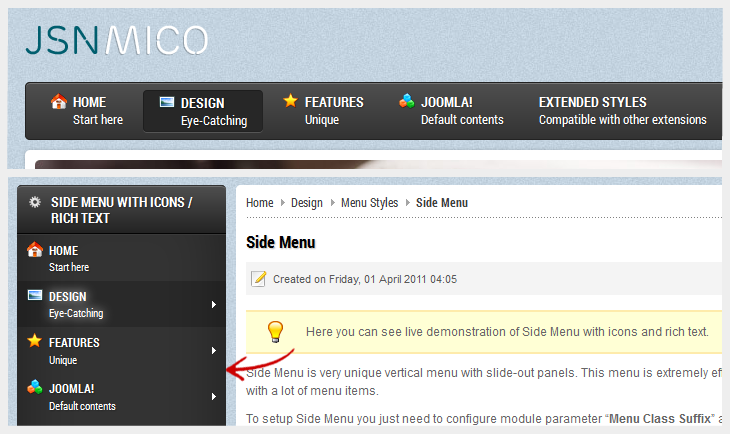Viewport: 730px width, 434px height.
Task: Expand the Design submenu arrow in side menu
Action: click(x=214, y=304)
